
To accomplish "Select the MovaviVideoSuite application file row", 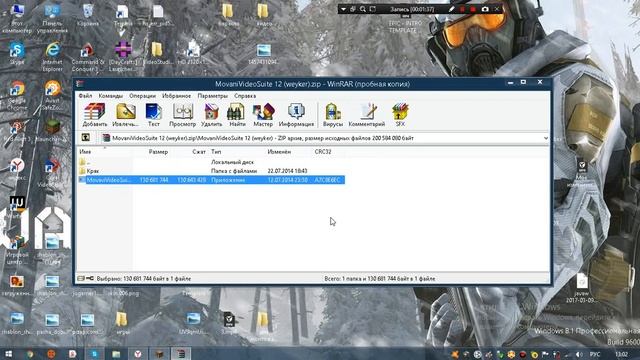I will [x=211, y=180].
